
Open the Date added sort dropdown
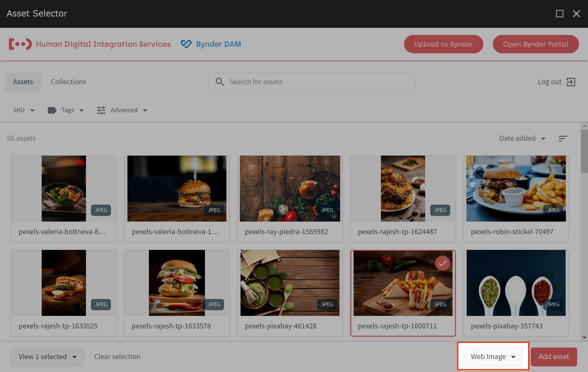(x=522, y=138)
